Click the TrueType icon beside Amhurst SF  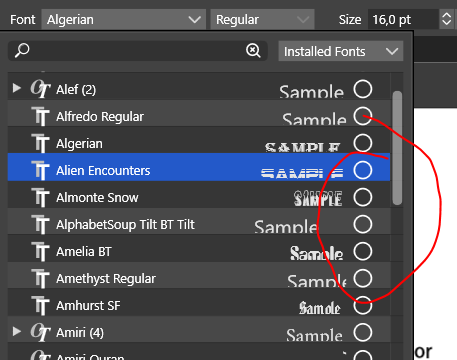pyautogui.click(x=40, y=305)
